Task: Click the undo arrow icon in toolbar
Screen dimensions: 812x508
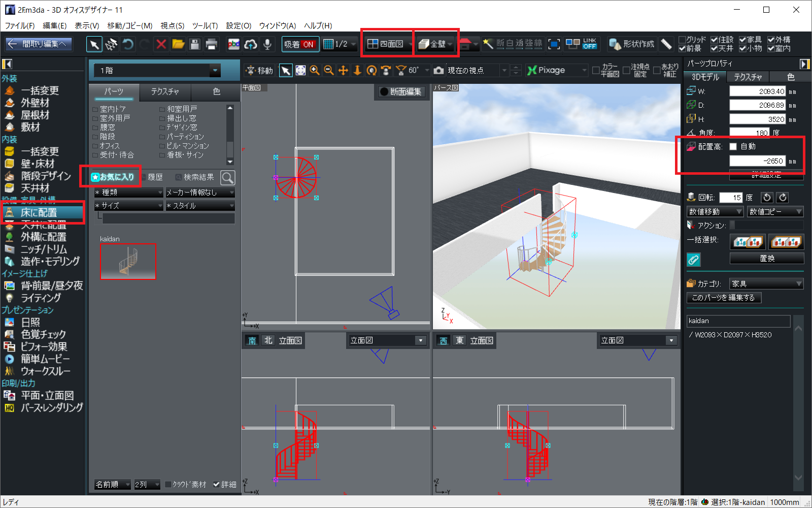Action: pyautogui.click(x=128, y=45)
